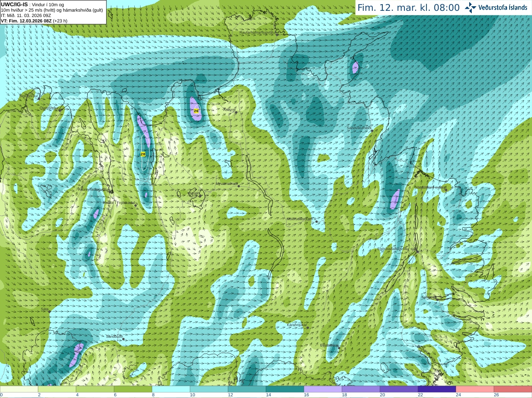
Task: Pick the 20–22 m/s violet legend swatch
Action: [399, 389]
